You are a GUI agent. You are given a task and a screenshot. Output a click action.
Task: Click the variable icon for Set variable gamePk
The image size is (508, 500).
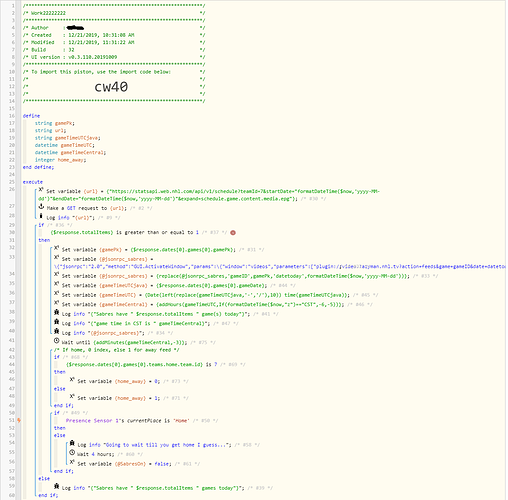(x=57, y=248)
